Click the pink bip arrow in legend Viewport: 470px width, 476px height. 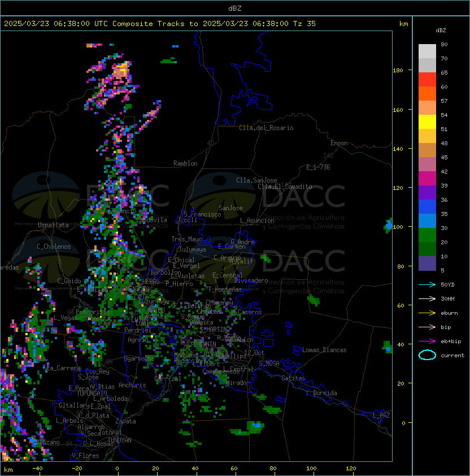tap(427, 327)
